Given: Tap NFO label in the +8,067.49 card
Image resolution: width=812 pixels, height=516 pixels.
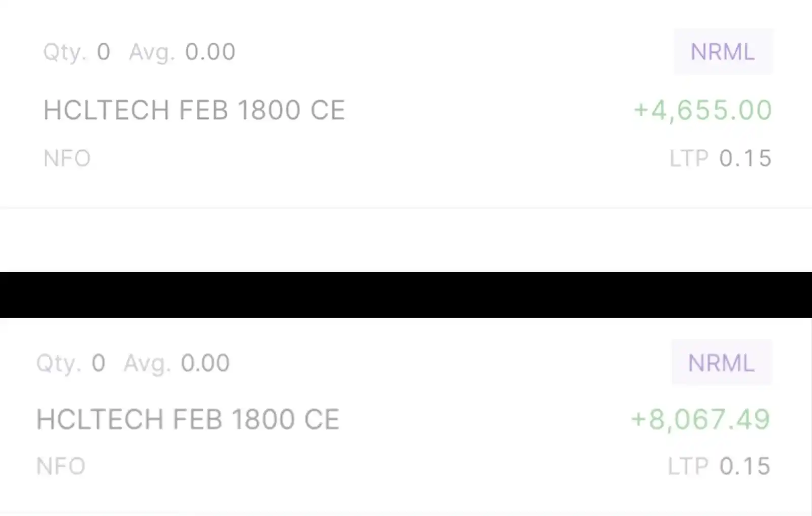Looking at the screenshot, I should (x=61, y=466).
